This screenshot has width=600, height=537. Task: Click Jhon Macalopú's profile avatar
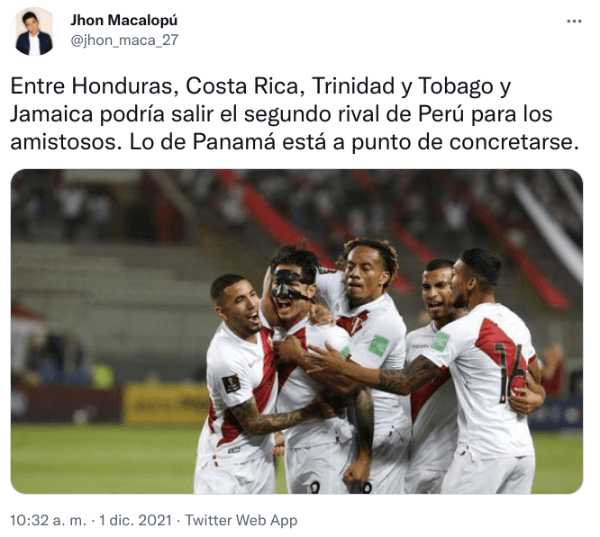tap(34, 32)
